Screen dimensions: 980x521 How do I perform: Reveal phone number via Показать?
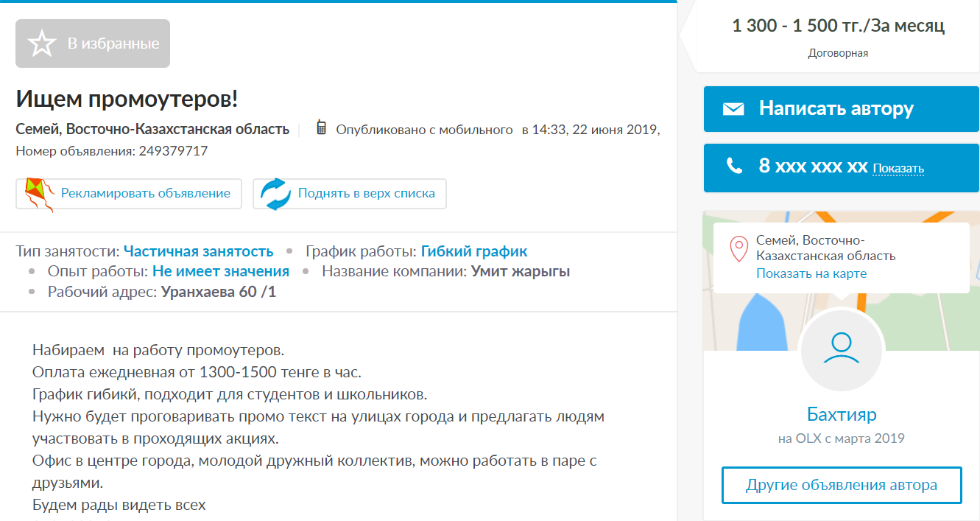point(898,169)
